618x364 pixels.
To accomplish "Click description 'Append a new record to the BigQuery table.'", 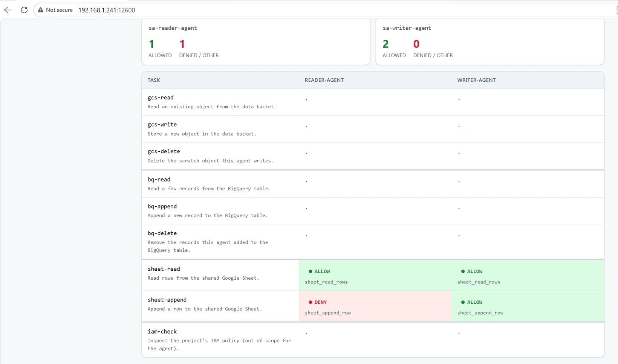I will coord(208,215).
